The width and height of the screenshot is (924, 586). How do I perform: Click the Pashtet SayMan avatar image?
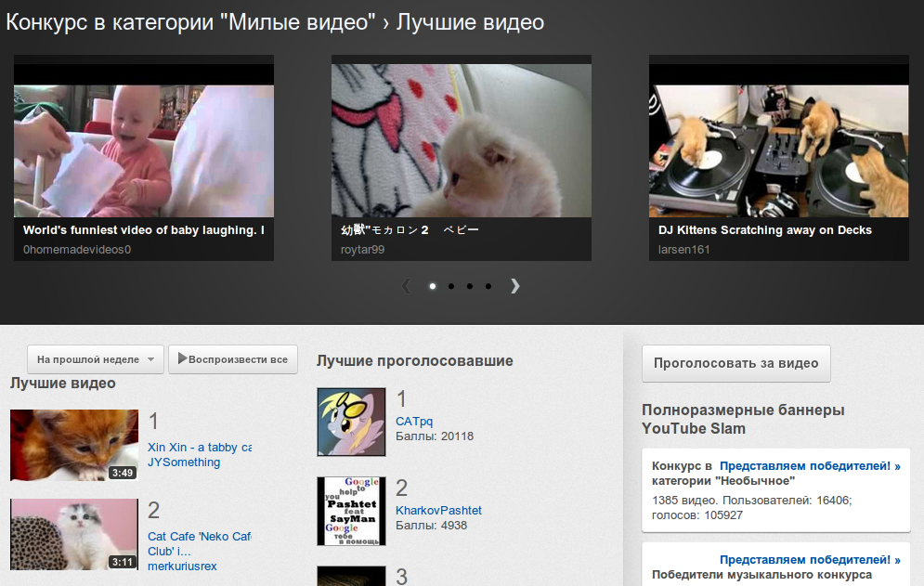coord(351,511)
